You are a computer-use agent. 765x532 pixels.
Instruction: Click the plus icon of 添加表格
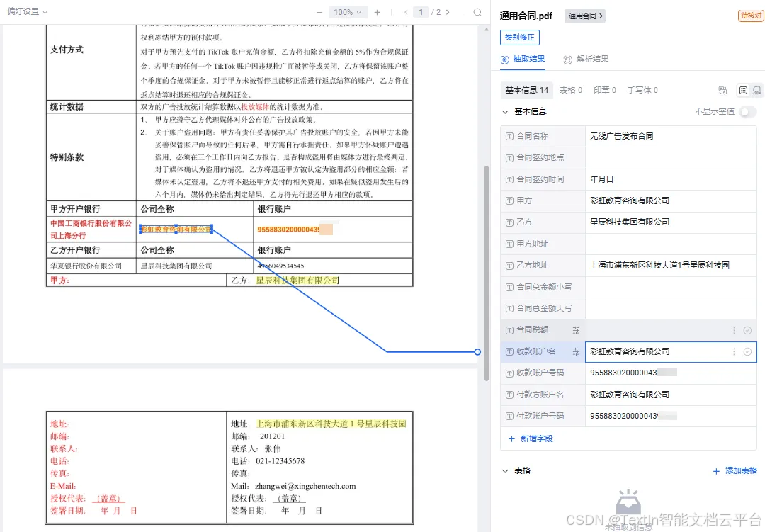tap(716, 471)
